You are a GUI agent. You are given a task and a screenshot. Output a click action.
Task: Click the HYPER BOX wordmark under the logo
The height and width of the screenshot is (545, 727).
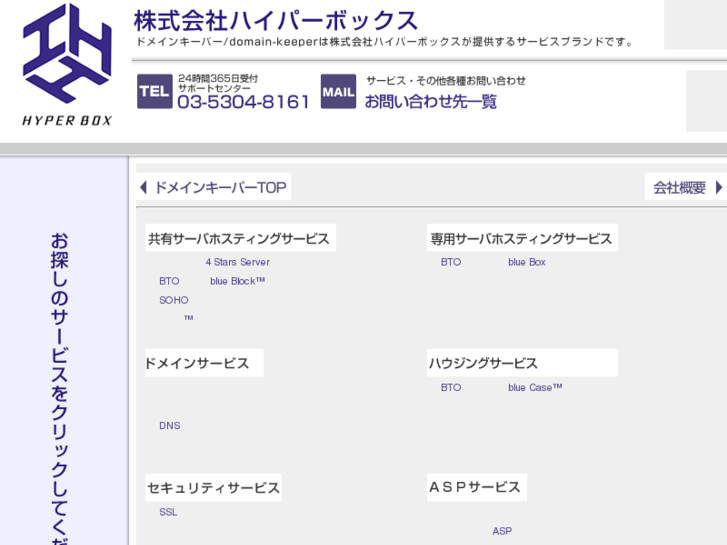point(67,121)
